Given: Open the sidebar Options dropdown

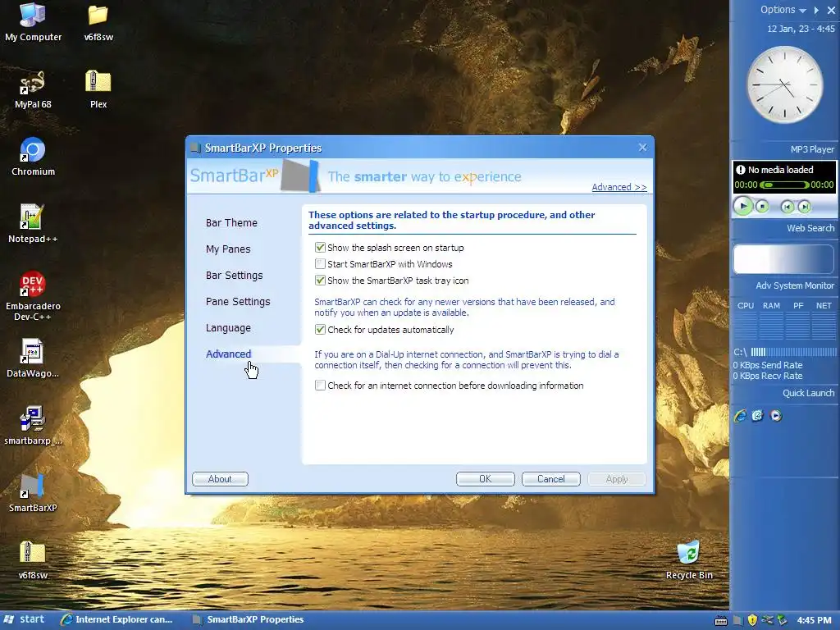Looking at the screenshot, I should pyautogui.click(x=783, y=10).
